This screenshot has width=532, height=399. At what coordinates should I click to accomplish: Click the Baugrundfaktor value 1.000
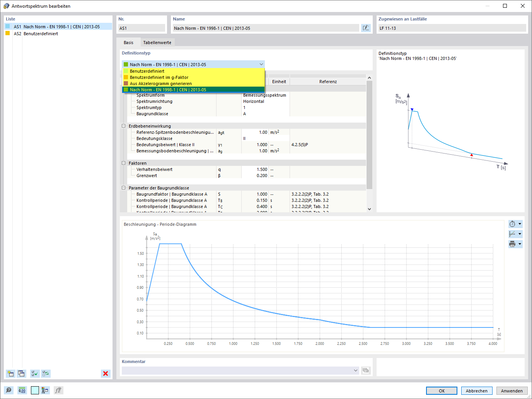point(255,194)
